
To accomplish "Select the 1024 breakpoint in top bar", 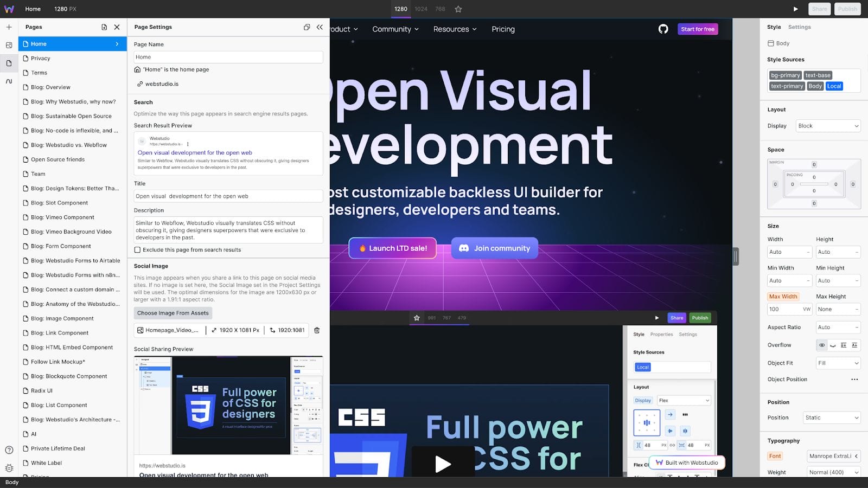I will [421, 9].
